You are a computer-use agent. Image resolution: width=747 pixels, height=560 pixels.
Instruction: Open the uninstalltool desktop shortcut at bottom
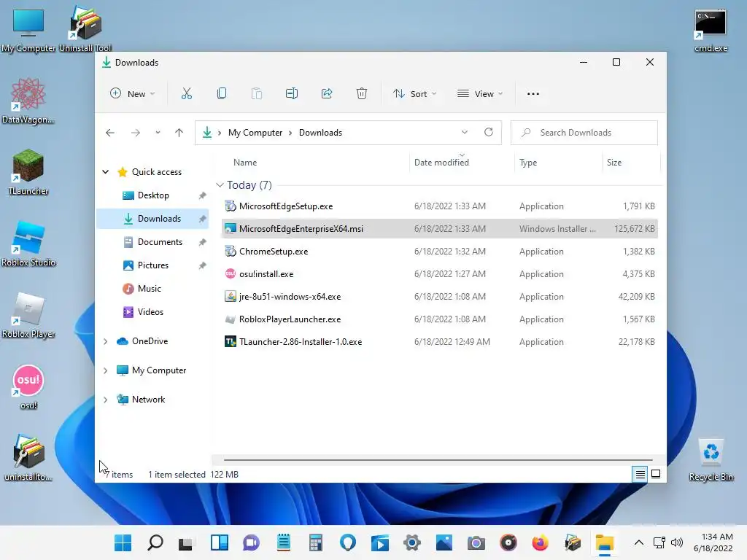[28, 458]
